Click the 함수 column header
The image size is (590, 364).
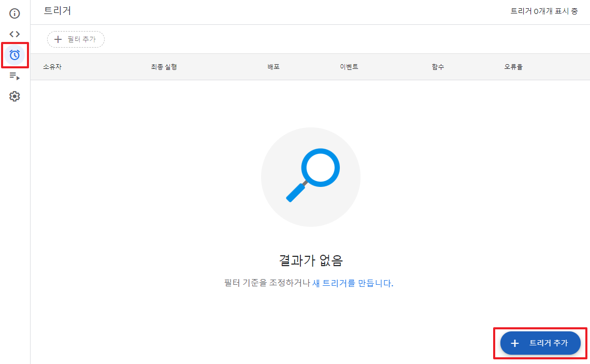(437, 66)
